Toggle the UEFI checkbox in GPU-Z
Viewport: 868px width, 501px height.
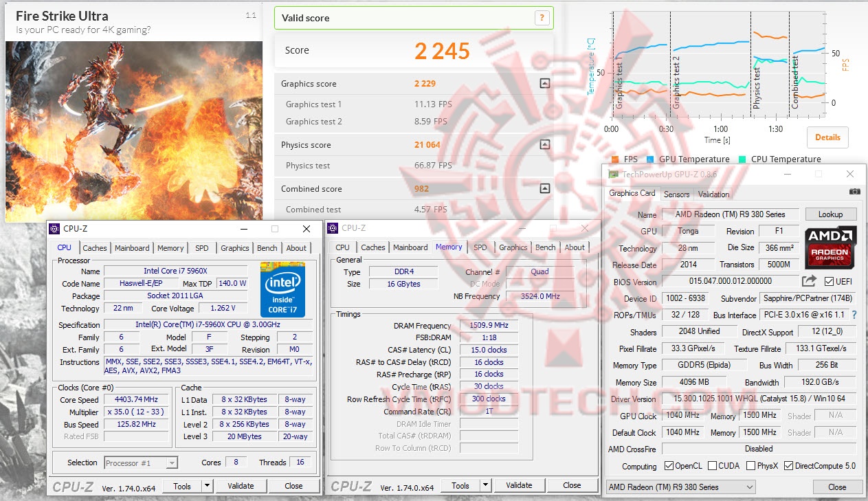pos(829,282)
